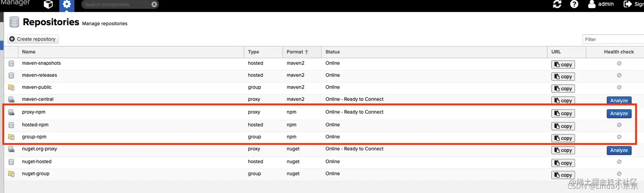
Task: Analyze health of proxy-npm
Action: (619, 113)
